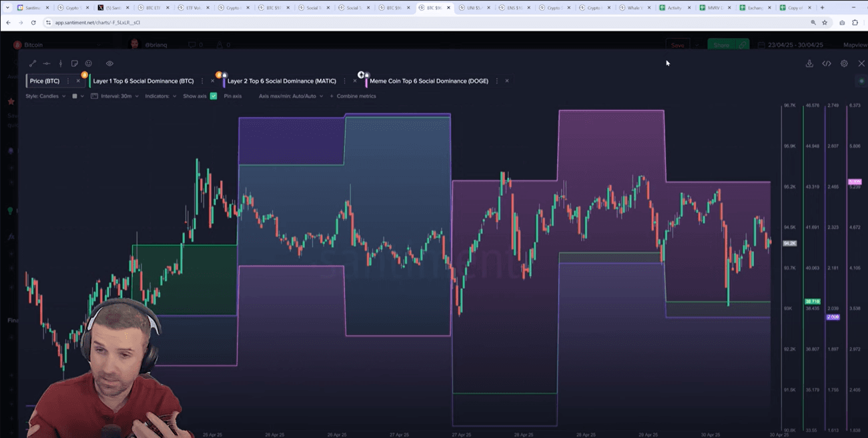Click the browser address bar URL
The image size is (868, 438).
click(x=97, y=22)
